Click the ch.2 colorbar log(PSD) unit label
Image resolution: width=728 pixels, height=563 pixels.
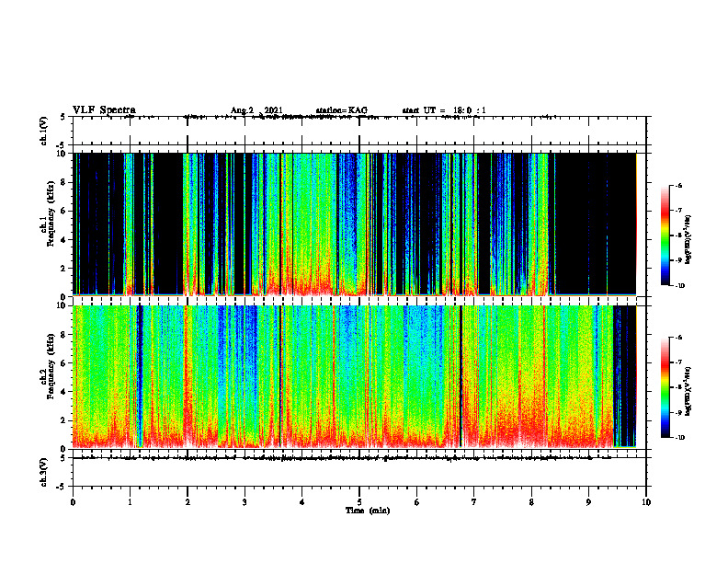(x=688, y=391)
